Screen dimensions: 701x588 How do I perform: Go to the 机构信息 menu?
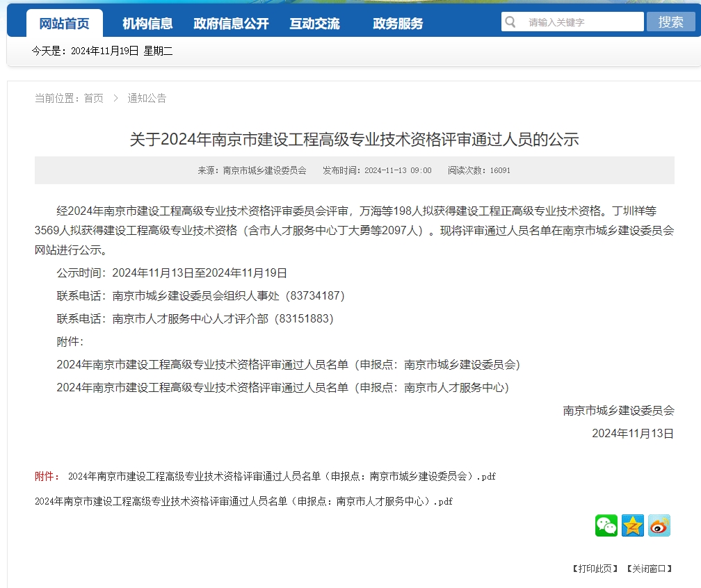pos(147,24)
